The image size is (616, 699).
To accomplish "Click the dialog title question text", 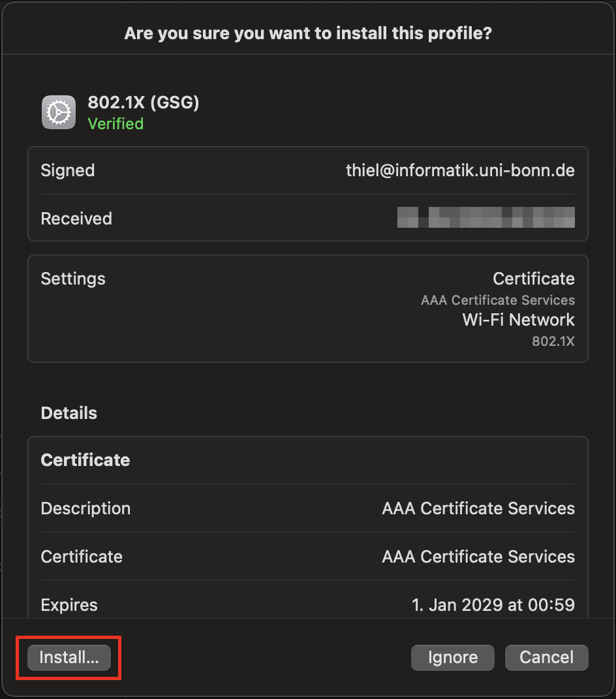I will pyautogui.click(x=308, y=33).
